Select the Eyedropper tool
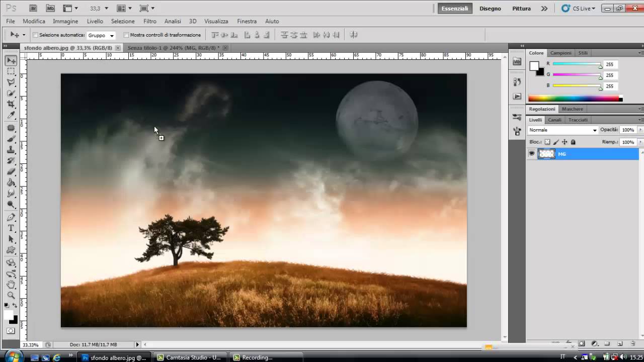The image size is (644, 362). pyautogui.click(x=11, y=115)
